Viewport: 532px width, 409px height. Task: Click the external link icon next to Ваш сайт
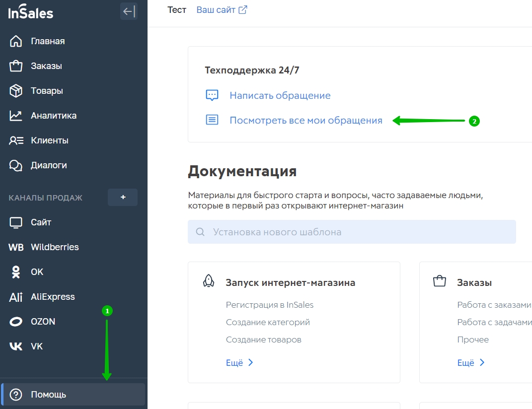click(x=243, y=10)
